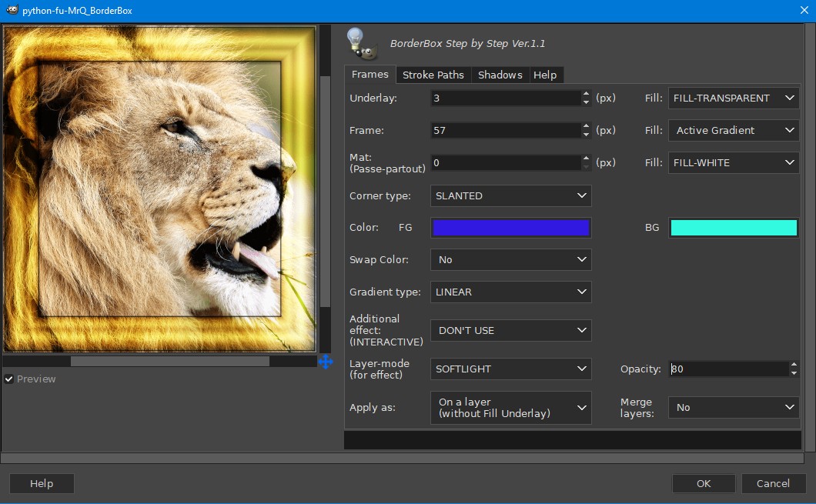Close the BorderBox dialog window
This screenshot has height=504, width=816.
click(804, 10)
